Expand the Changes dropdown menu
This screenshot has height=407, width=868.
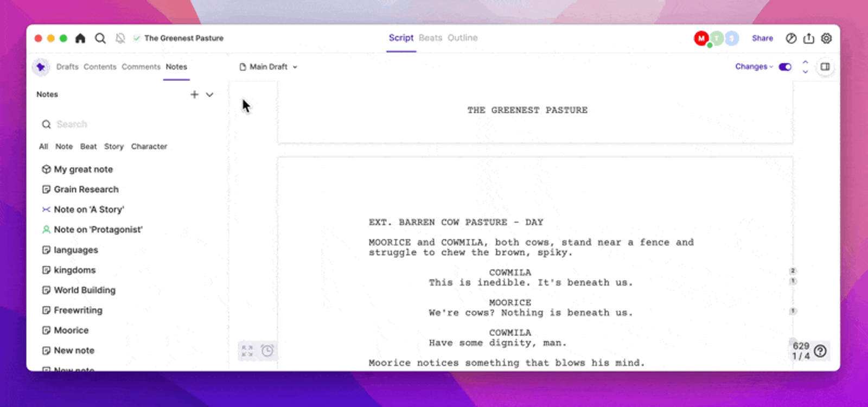click(x=754, y=67)
